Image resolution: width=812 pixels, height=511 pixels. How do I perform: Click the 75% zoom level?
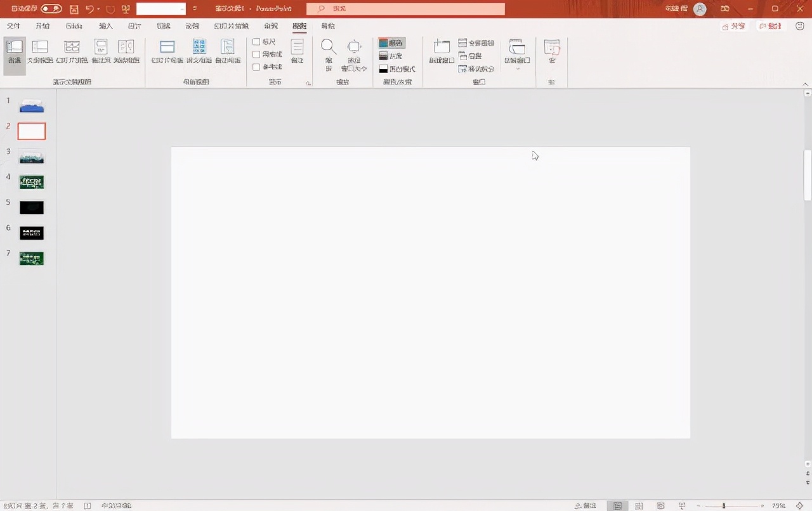[x=778, y=505]
